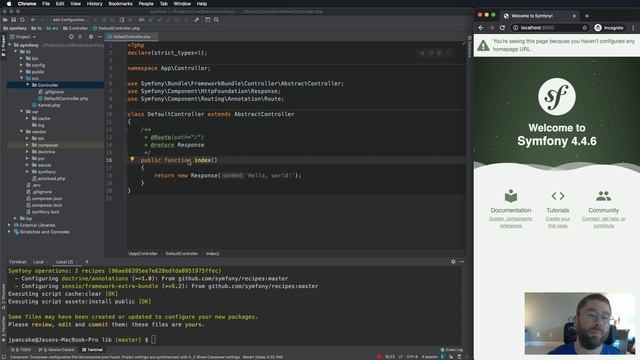Click the Documentation book icon
Viewport: 640px width, 360px height.
point(511,196)
